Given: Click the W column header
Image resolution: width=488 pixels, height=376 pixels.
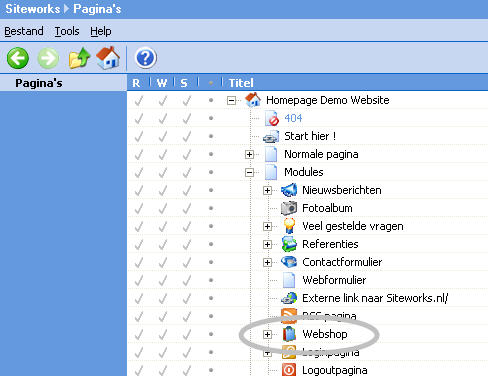Looking at the screenshot, I should (162, 83).
